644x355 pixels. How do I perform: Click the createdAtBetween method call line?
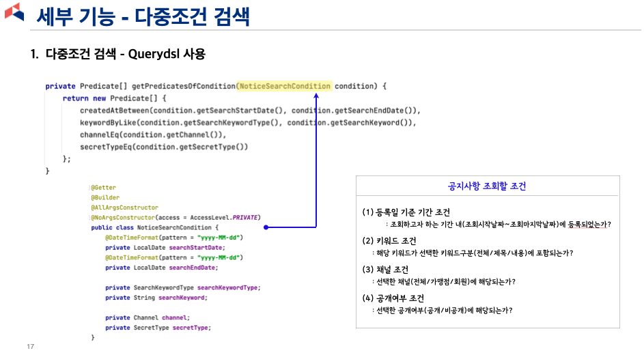pyautogui.click(x=250, y=111)
